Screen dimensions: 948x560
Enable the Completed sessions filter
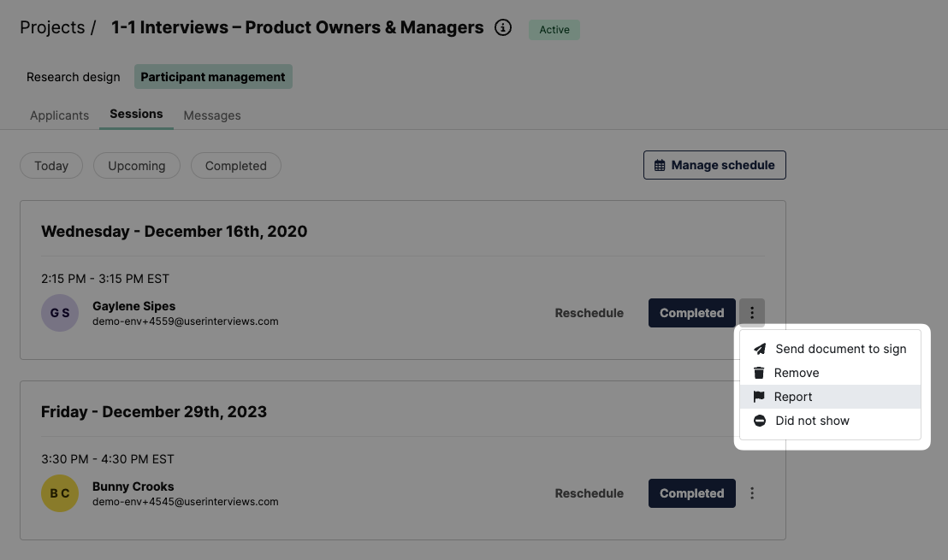(235, 165)
